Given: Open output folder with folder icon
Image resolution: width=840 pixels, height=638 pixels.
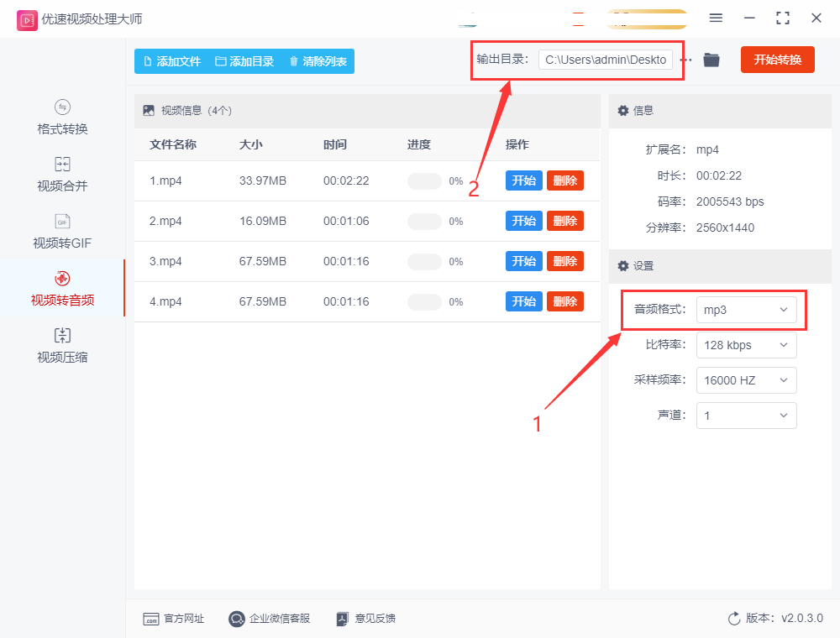Looking at the screenshot, I should (x=711, y=60).
